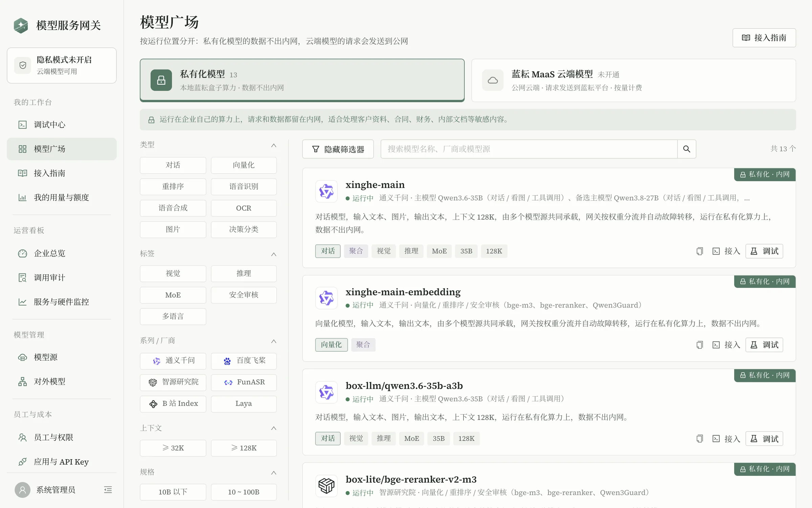The height and width of the screenshot is (508, 812).
Task: Focus the 搜索模型名称 search field
Action: pyautogui.click(x=529, y=149)
